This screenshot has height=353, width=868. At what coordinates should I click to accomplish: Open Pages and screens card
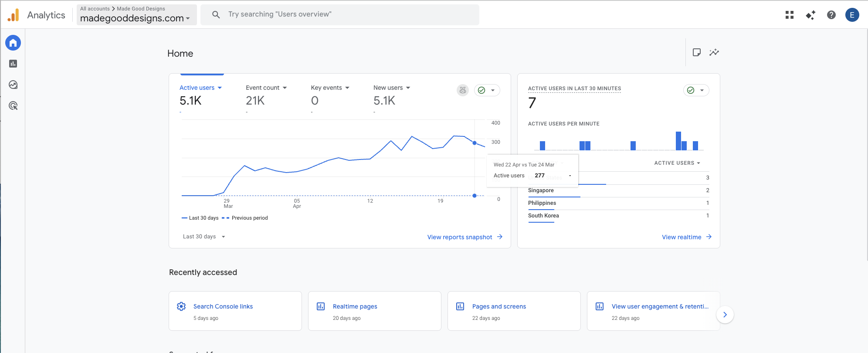tap(514, 311)
